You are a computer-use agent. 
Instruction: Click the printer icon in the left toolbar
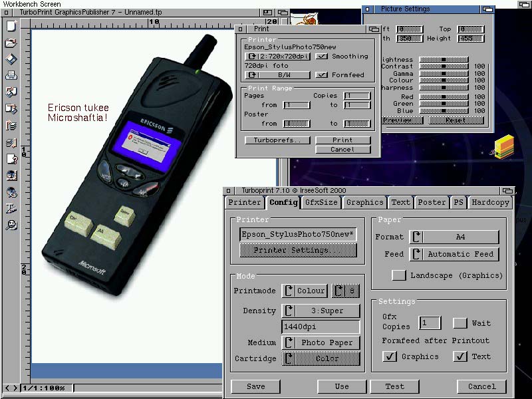point(11,75)
